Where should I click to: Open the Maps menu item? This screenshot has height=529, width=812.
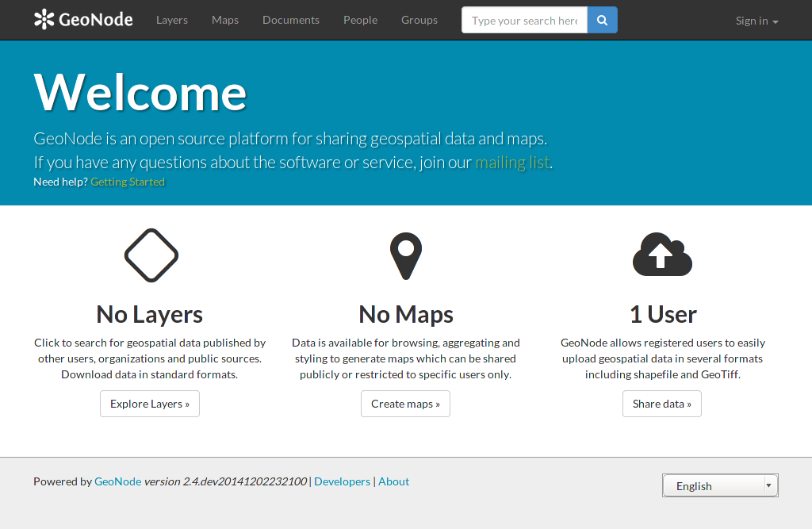225,20
